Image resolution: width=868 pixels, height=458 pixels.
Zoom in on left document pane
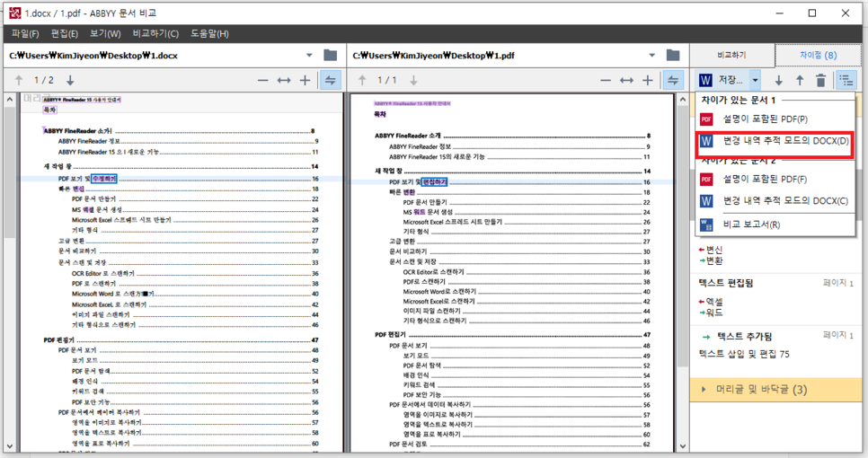[305, 80]
